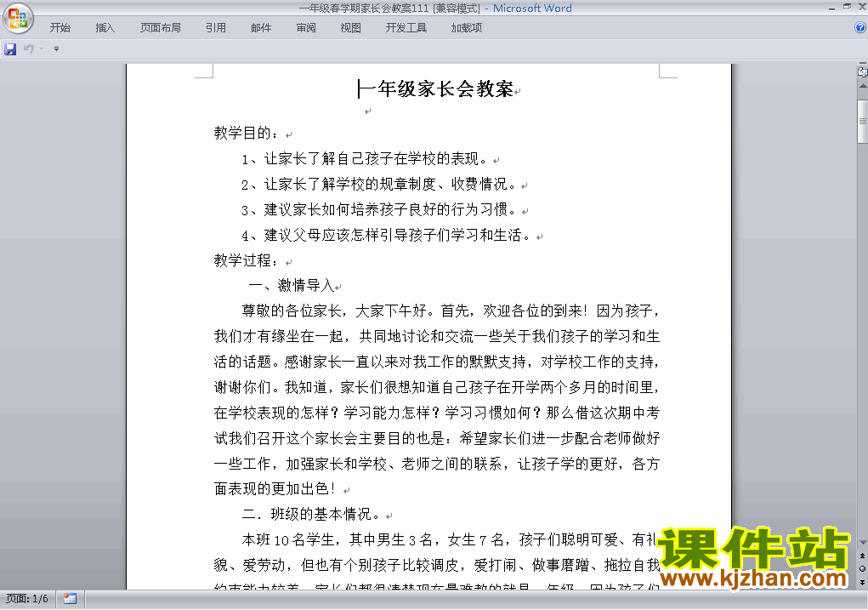Click the Undo icon
Viewport: 868px width, 610px height.
click(28, 49)
